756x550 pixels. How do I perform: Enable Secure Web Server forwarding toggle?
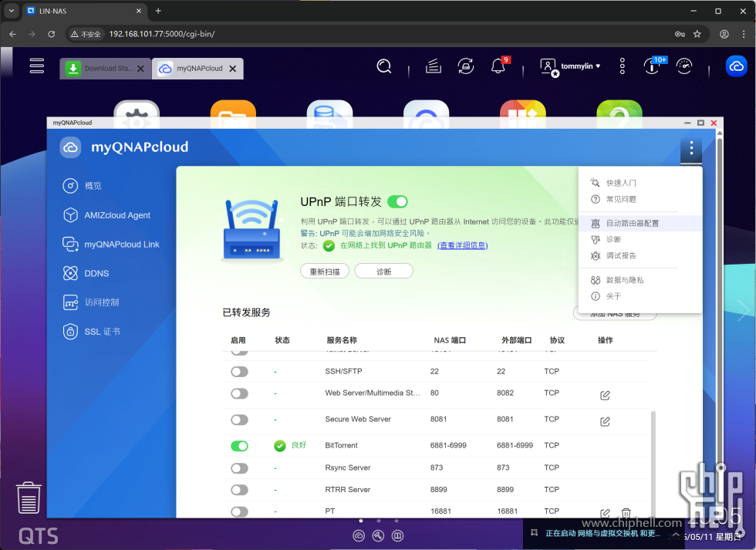[x=239, y=420]
